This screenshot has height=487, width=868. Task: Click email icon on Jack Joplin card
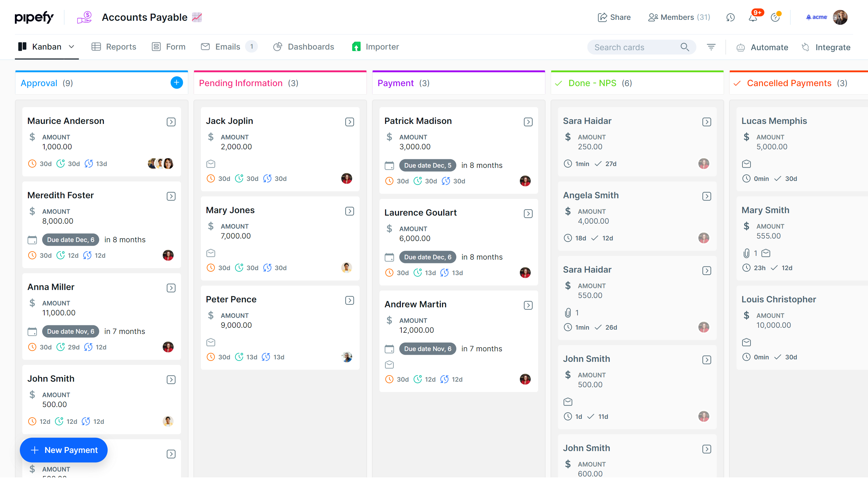[210, 164]
